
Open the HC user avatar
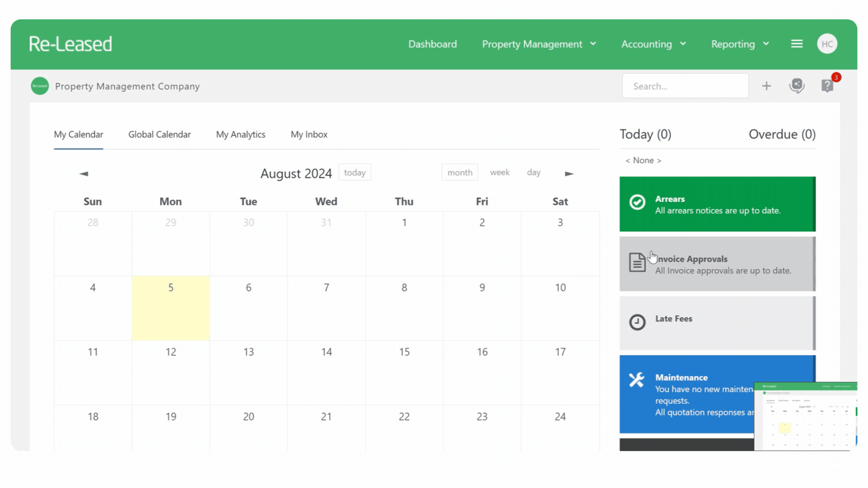827,44
